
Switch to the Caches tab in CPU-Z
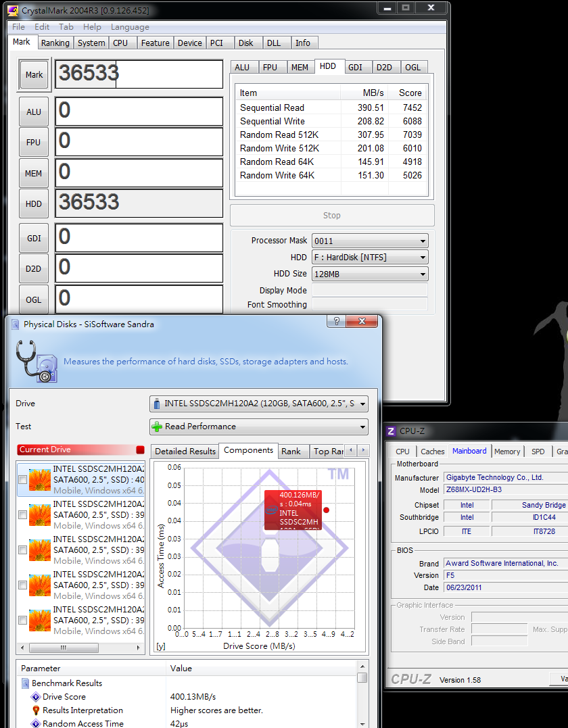click(432, 452)
